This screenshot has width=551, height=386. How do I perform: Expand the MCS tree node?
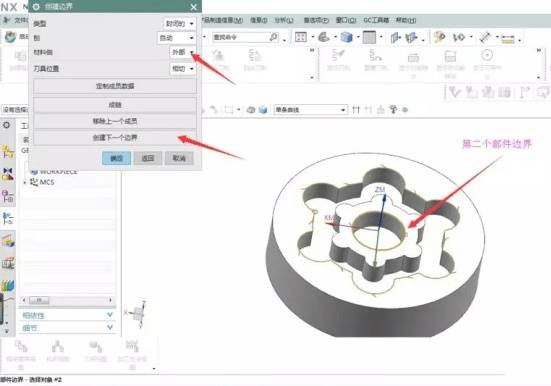[25, 182]
